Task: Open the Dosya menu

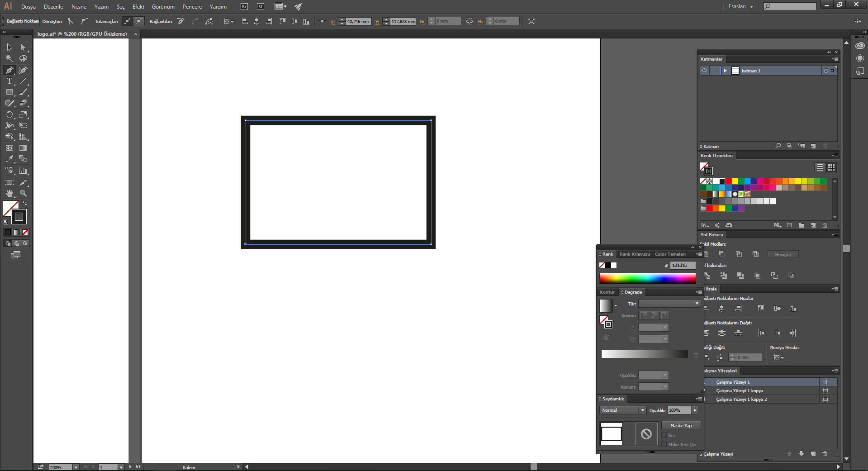Action: point(28,6)
